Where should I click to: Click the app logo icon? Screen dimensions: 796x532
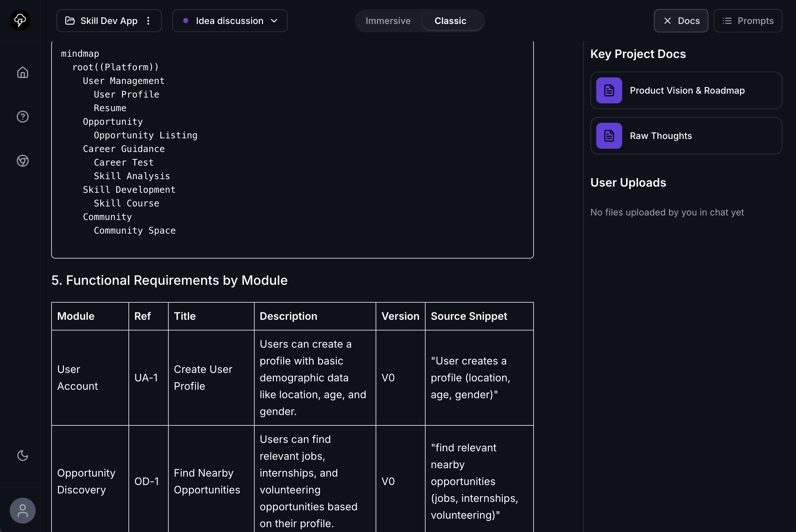pos(20,20)
